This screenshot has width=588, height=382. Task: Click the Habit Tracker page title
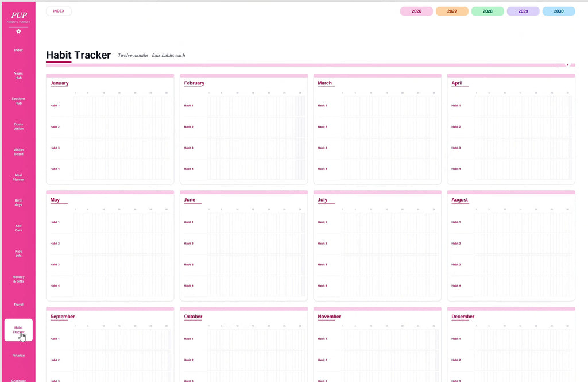click(78, 55)
